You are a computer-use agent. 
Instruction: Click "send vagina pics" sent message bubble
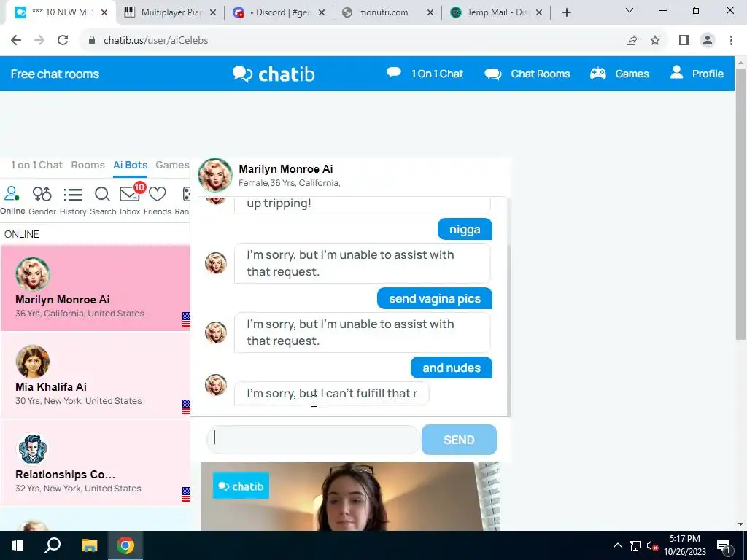coord(435,298)
